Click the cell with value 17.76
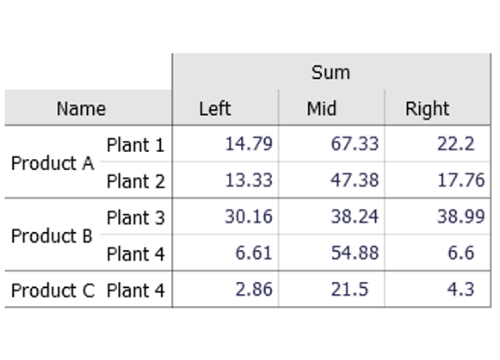The image size is (500, 360). (437, 180)
